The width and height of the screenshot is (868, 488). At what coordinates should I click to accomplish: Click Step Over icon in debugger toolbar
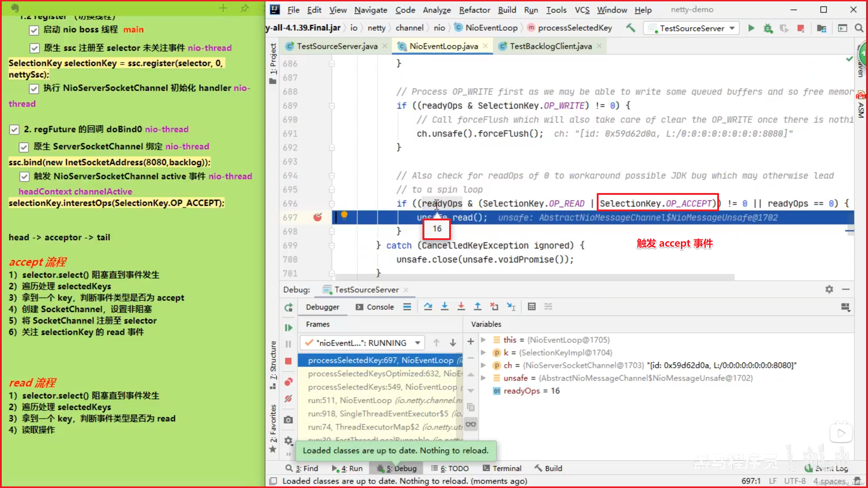[x=428, y=306]
